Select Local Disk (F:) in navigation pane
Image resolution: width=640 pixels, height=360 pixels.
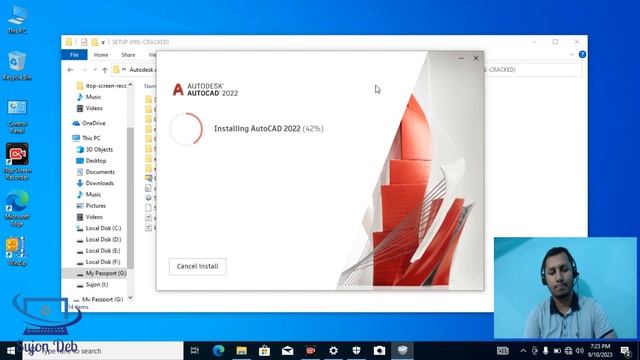click(99, 262)
